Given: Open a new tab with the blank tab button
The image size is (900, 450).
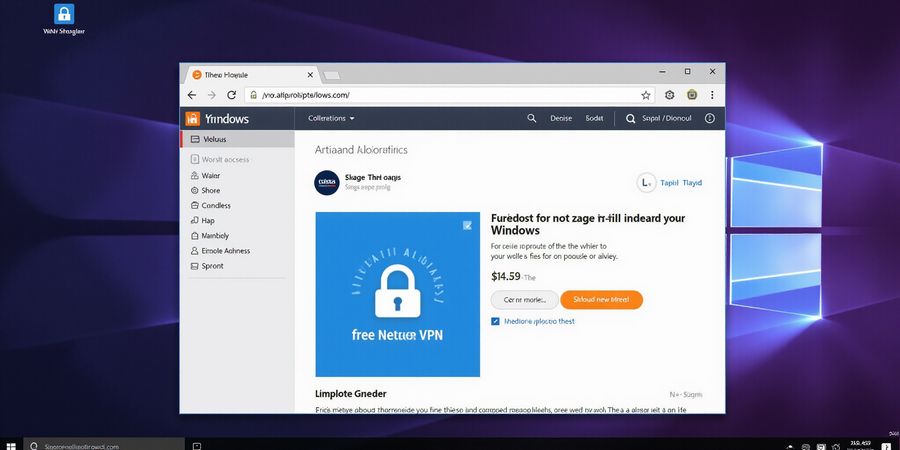Looking at the screenshot, I should (332, 75).
